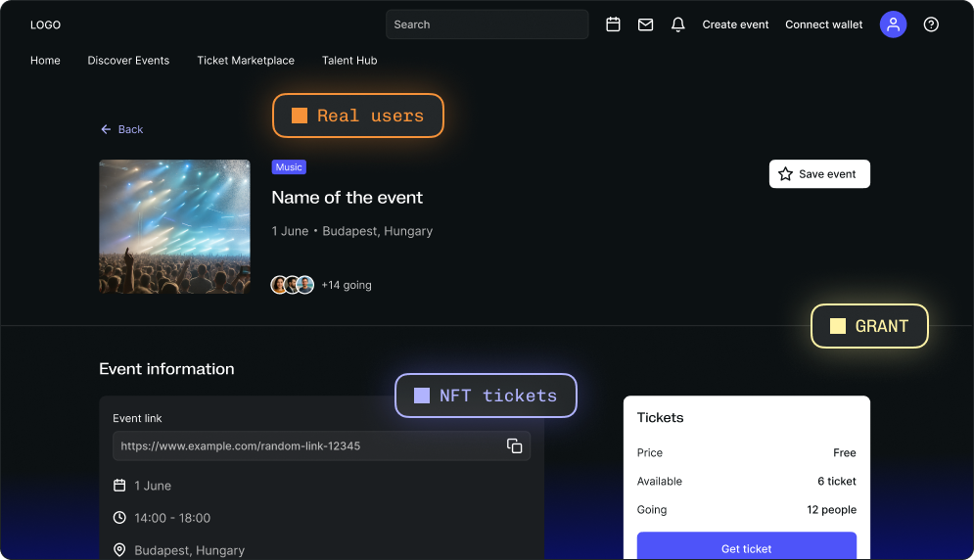Click Create event in the header

pos(735,24)
